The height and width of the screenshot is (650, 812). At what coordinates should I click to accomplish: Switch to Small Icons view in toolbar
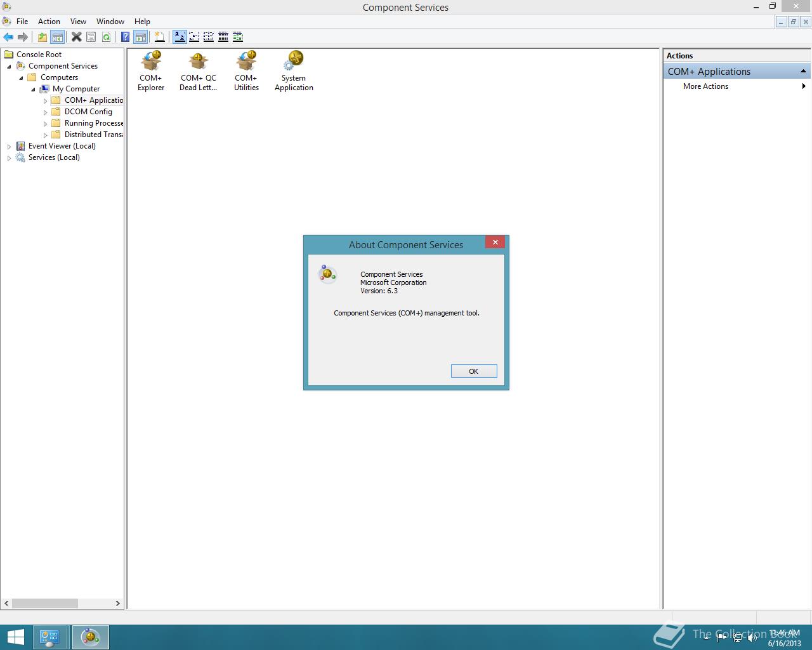[x=194, y=37]
